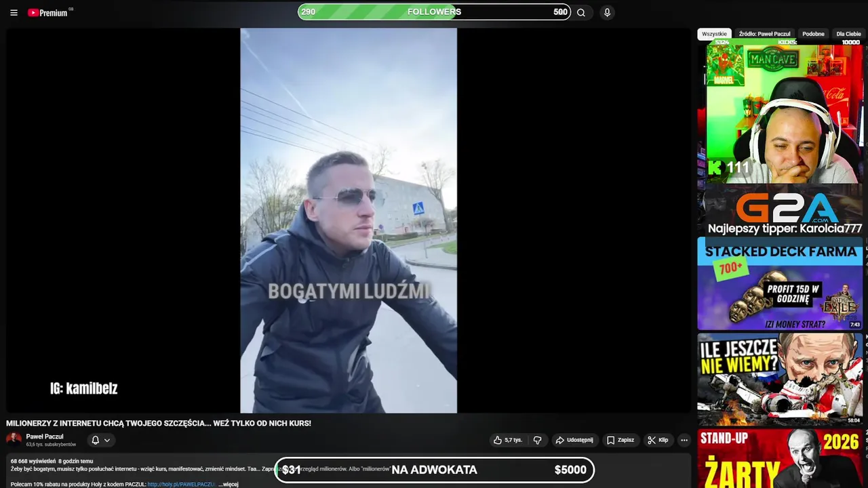Open Paweł Paczul channel name link

click(45, 436)
